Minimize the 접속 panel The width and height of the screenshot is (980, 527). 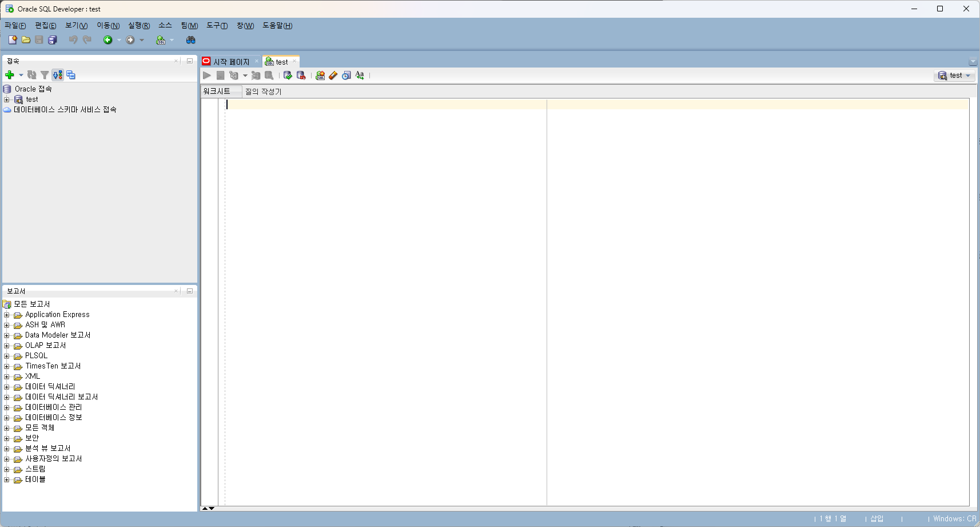coord(190,61)
